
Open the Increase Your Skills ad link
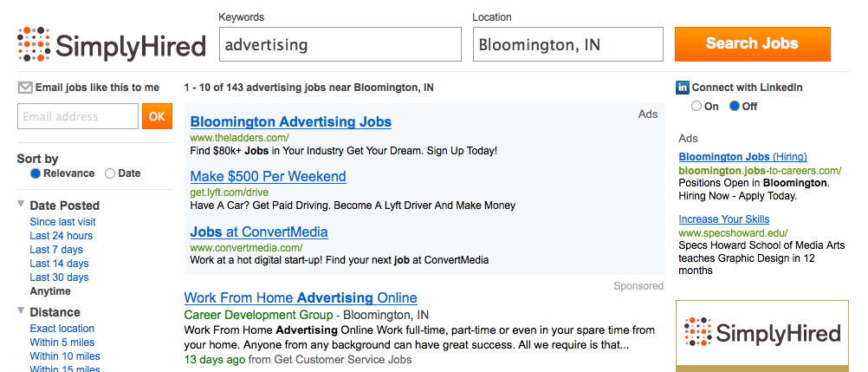[x=724, y=219]
